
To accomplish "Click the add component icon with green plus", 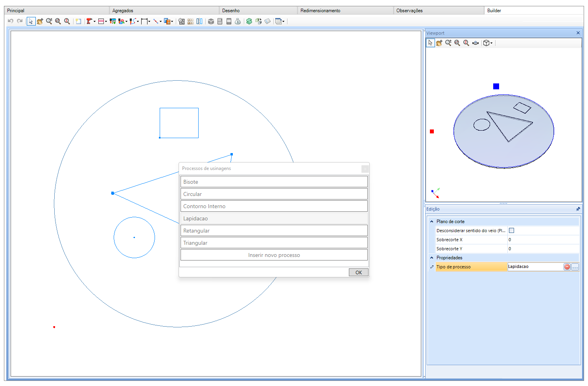I will tap(112, 21).
